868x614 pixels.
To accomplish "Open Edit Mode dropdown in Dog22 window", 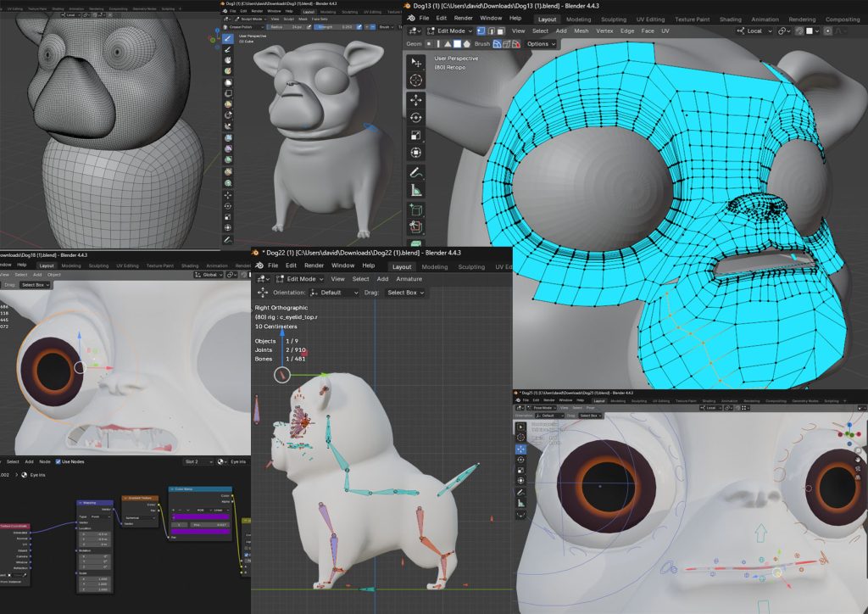I will 299,279.
